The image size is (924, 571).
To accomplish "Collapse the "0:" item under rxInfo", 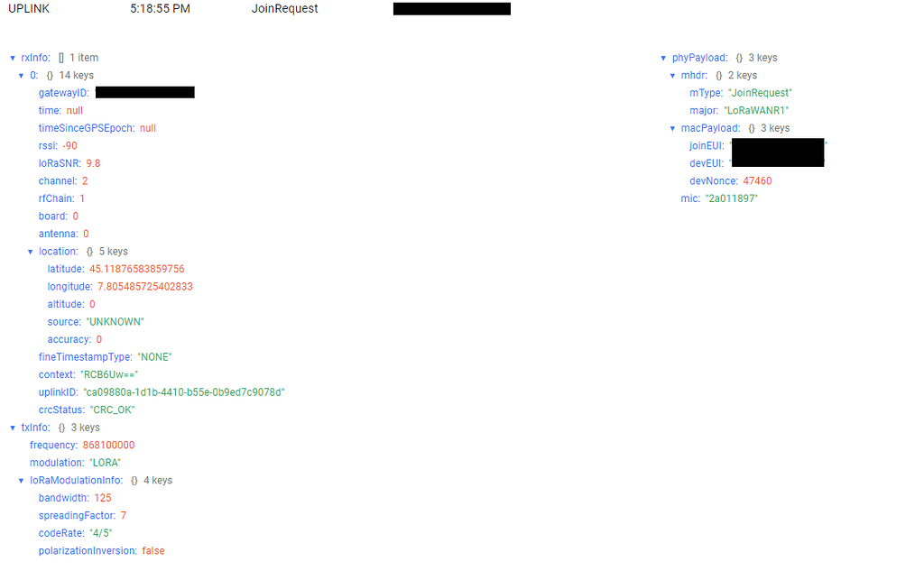I will click(21, 75).
